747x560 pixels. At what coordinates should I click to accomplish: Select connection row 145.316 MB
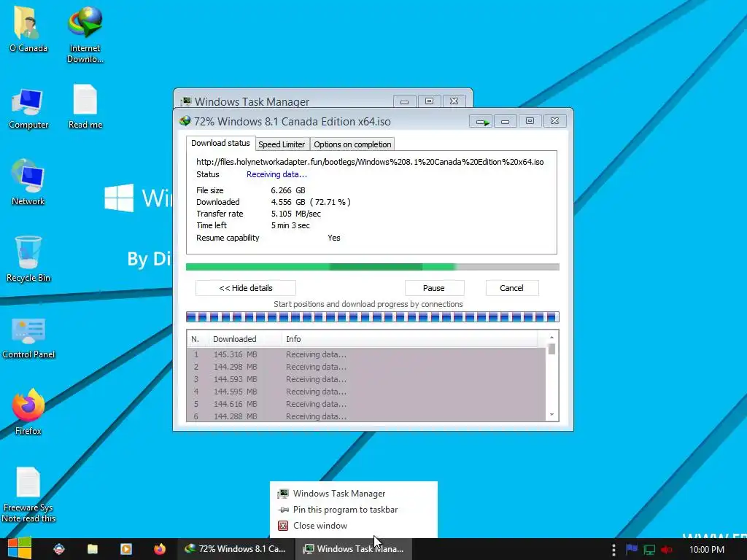[x=366, y=355]
